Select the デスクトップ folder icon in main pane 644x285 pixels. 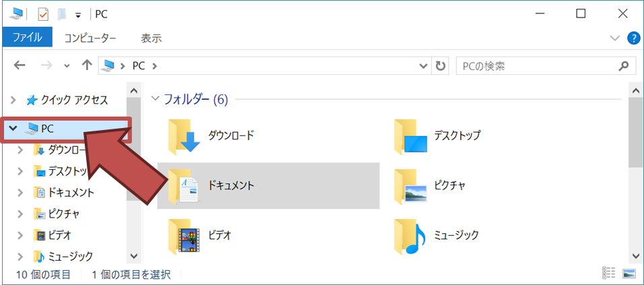coord(410,137)
